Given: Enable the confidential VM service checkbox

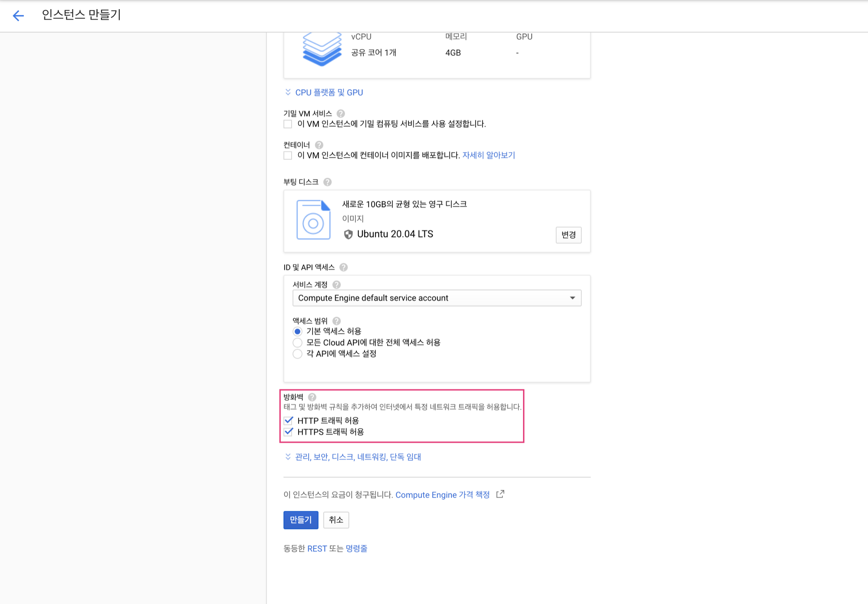Looking at the screenshot, I should pos(288,124).
